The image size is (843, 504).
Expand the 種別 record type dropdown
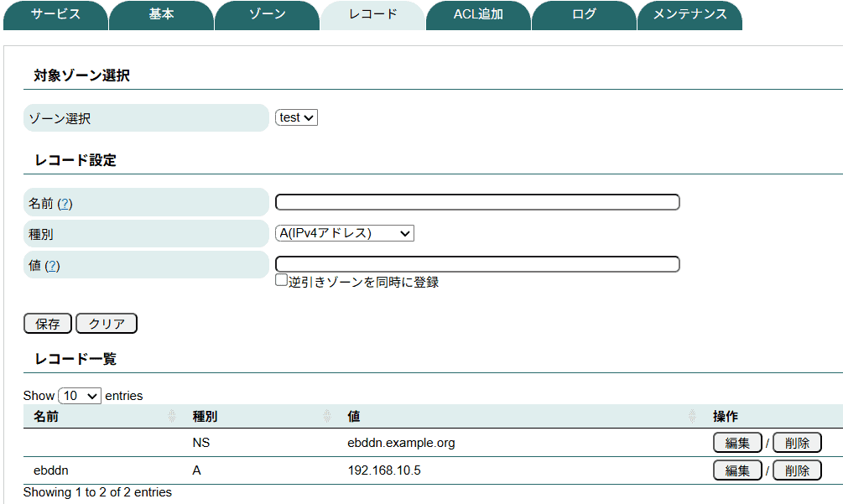pos(344,233)
